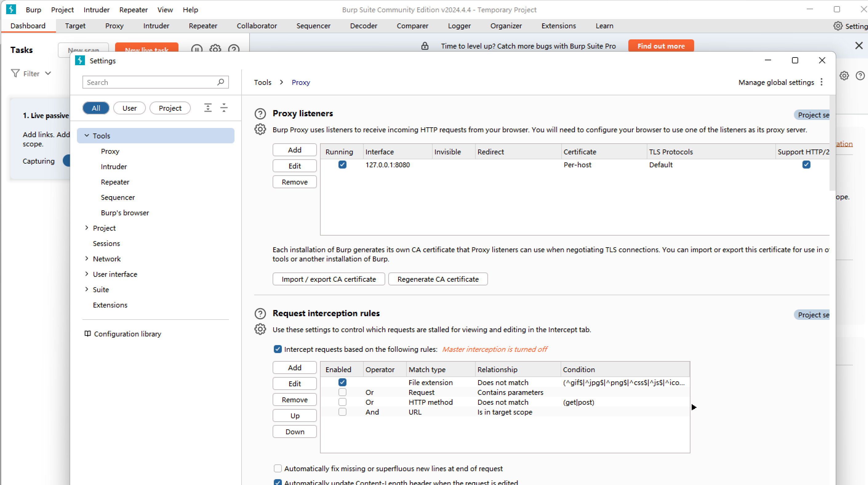Uncheck Running for the 127.0.0.1:8080 listener
868x485 pixels.
click(342, 165)
